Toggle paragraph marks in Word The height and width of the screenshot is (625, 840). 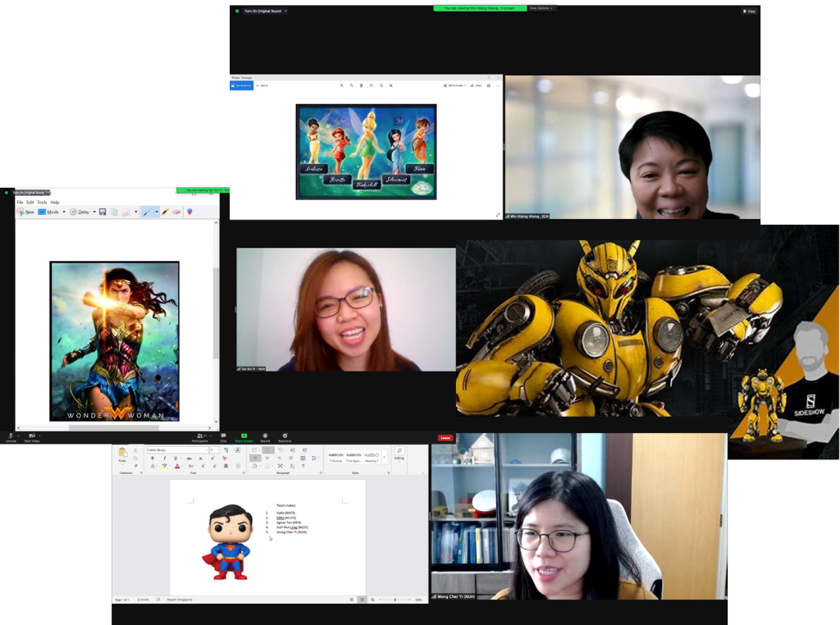304,466
